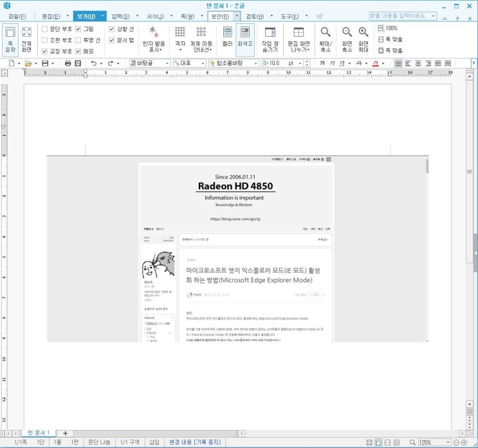The width and height of the screenshot is (478, 448).
Task: Click the status bar zoom-out minus button
Action: (x=456, y=442)
